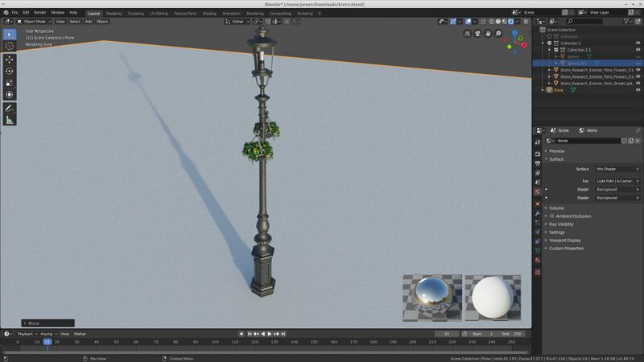Open the Object properties tab icon

(x=538, y=204)
